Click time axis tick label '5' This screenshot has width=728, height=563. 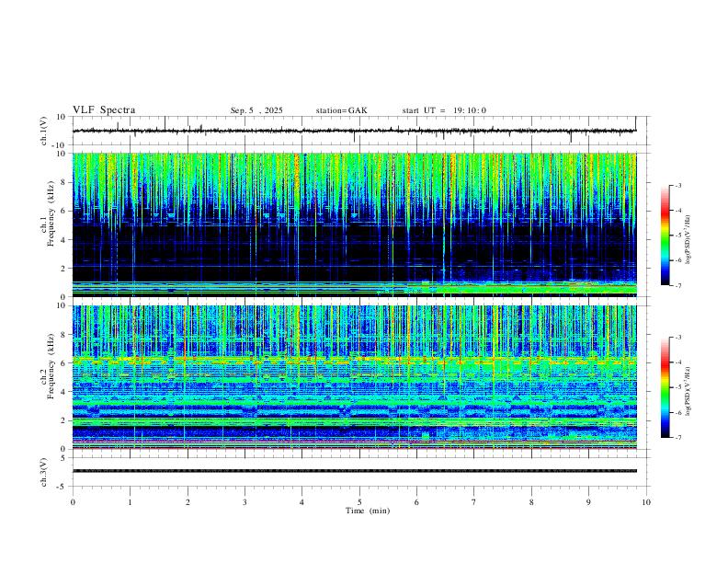click(x=359, y=502)
